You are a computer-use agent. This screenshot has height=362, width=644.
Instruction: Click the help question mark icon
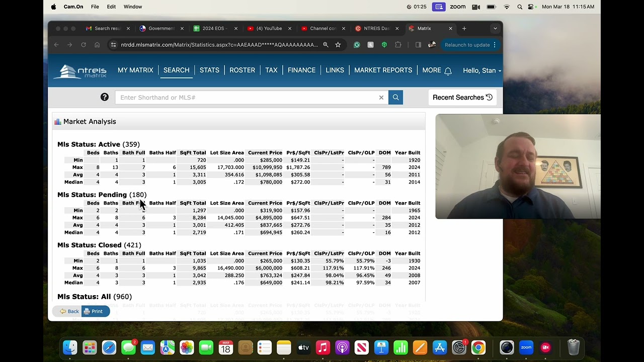[x=105, y=97]
